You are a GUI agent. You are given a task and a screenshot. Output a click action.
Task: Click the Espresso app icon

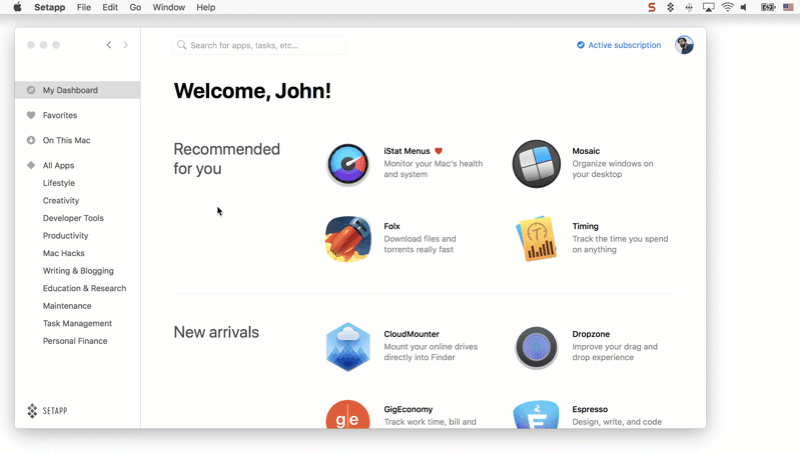click(x=536, y=415)
